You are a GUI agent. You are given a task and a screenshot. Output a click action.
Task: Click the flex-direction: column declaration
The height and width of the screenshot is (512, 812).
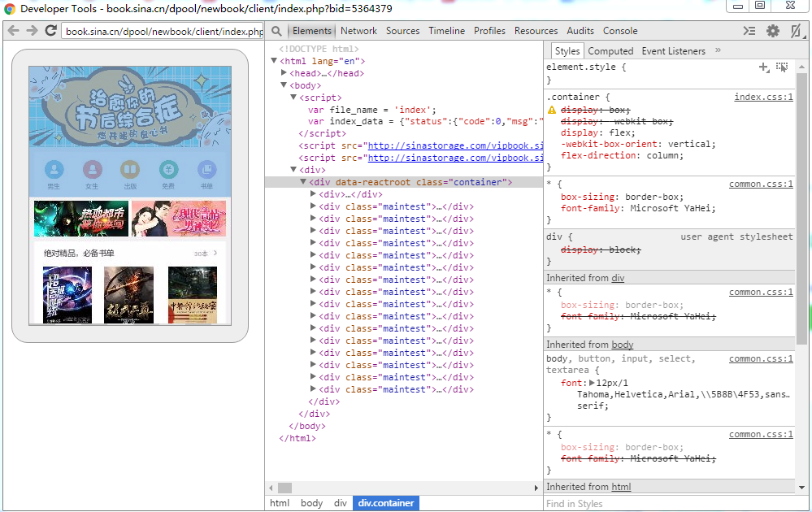point(622,155)
